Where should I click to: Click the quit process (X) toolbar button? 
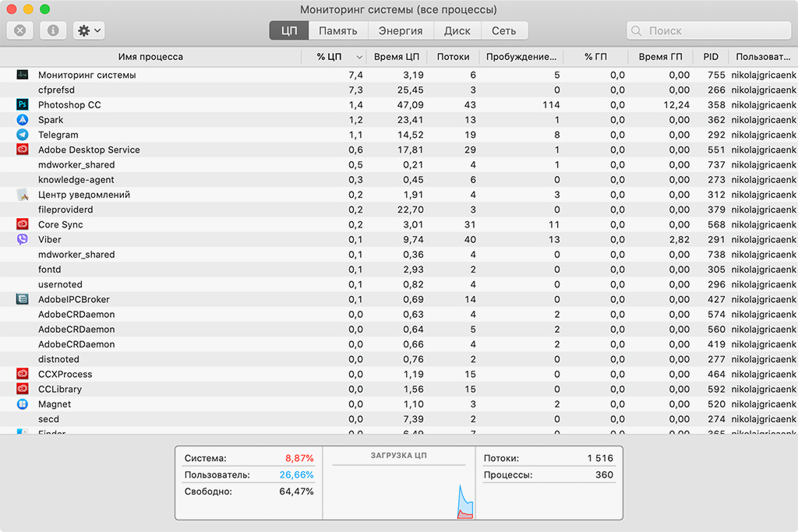point(19,30)
